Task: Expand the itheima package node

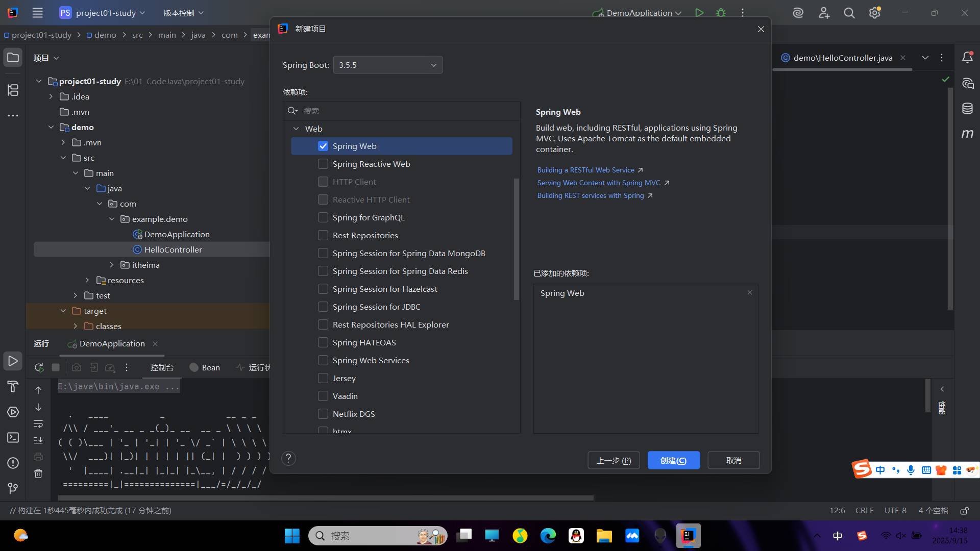Action: (112, 265)
